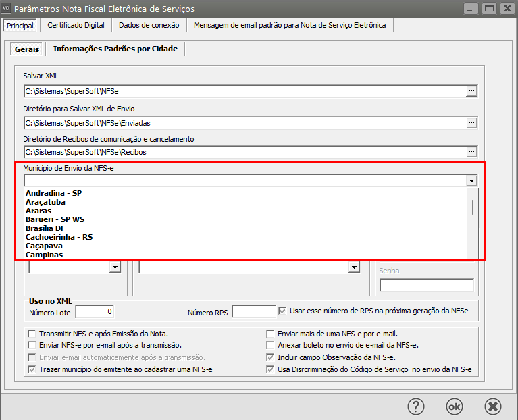
Task: Browse folder for XML de Envio directory
Action: [x=471, y=122]
